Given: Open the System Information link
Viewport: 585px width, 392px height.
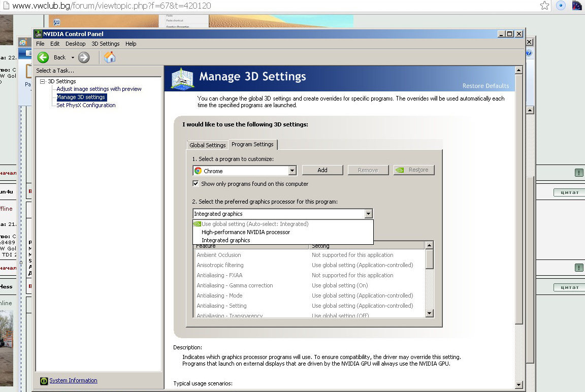Looking at the screenshot, I should 73,380.
